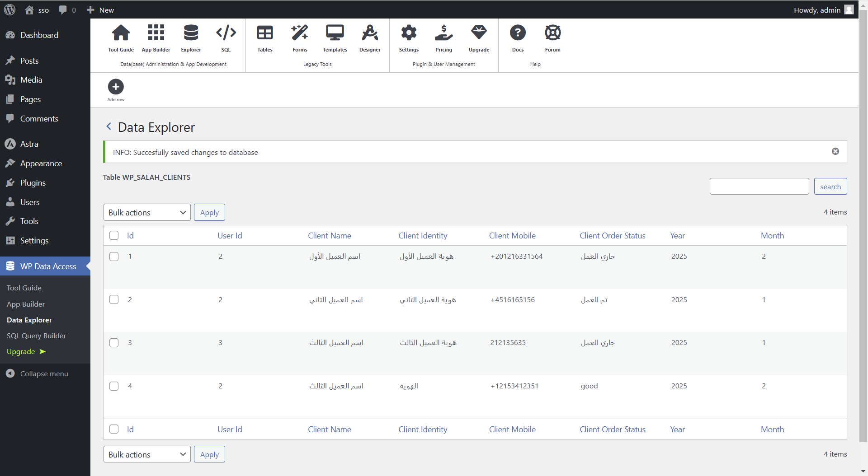The width and height of the screenshot is (868, 476).
Task: Open the Pricing hand-dollar icon
Action: (443, 33)
